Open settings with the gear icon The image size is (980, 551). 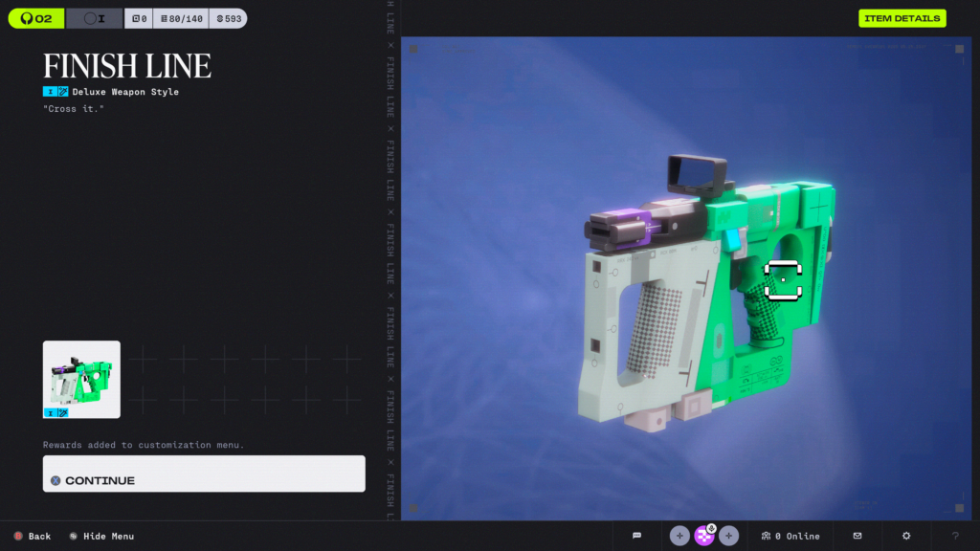(906, 536)
